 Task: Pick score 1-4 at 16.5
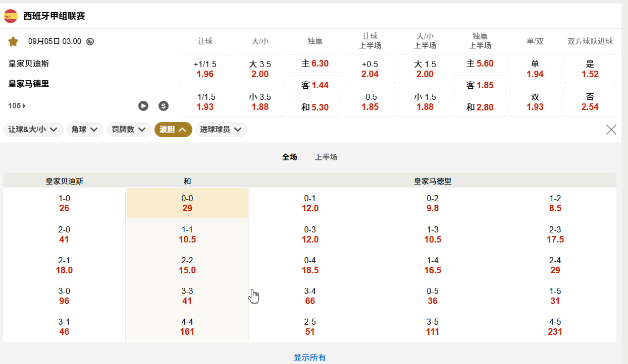tap(433, 265)
